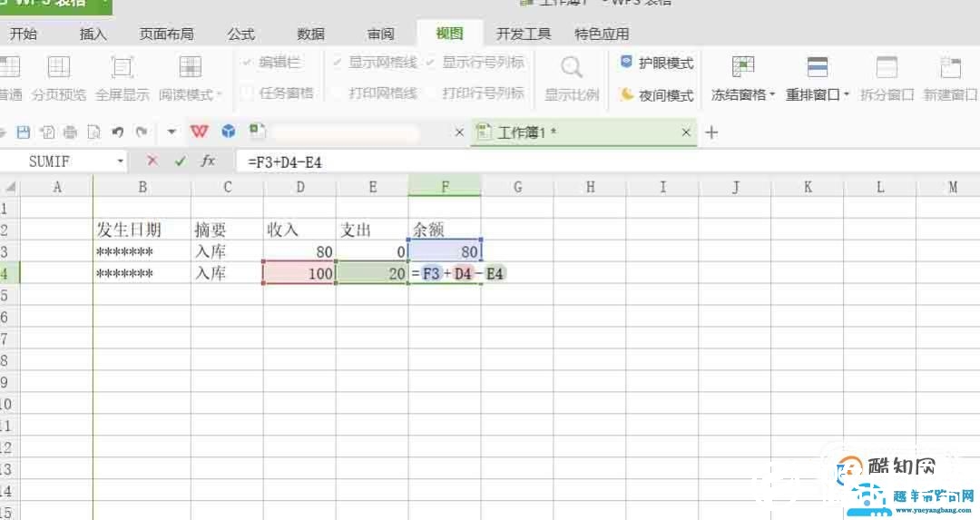Click the Name Box showing SUMIF
Screen dimensions: 980x520
(x=57, y=162)
